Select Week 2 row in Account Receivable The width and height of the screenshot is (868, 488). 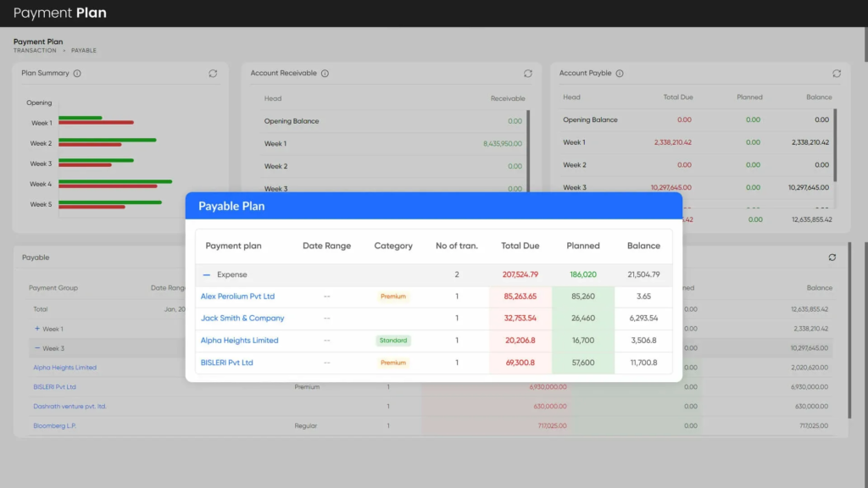(393, 166)
